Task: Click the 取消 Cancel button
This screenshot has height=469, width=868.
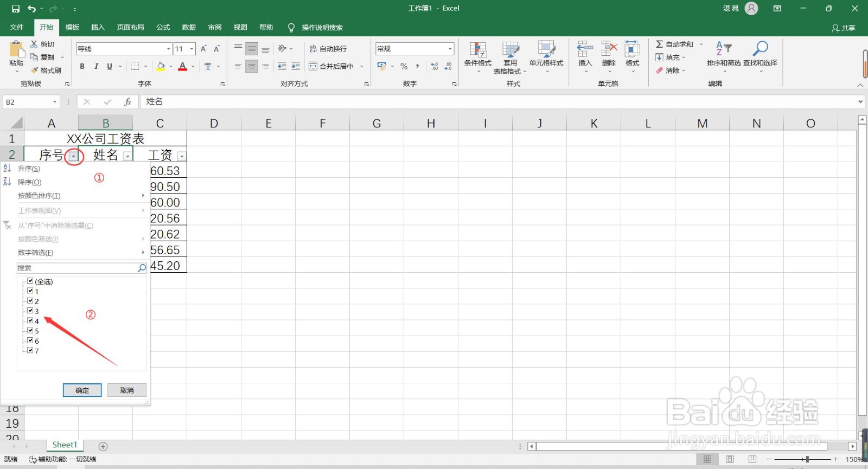Action: coord(127,390)
